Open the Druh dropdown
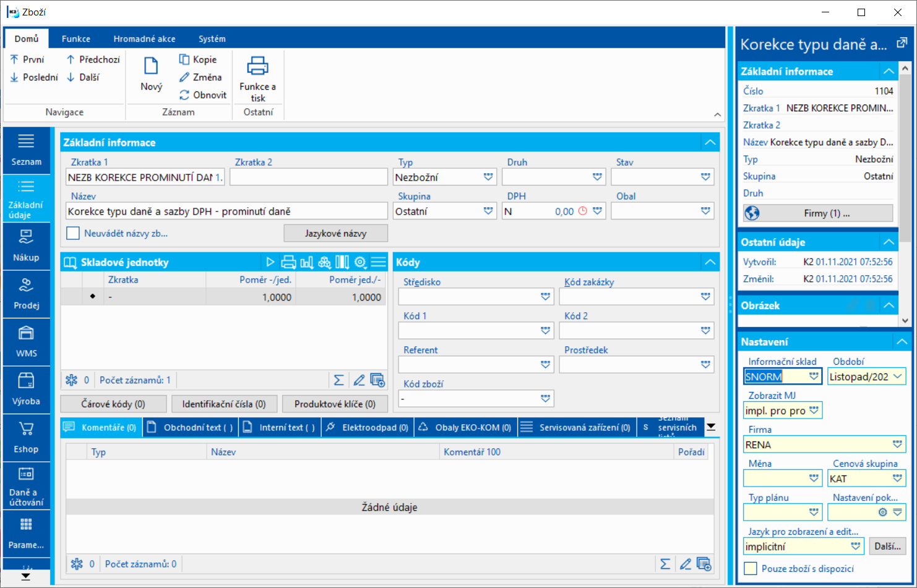Viewport: 917px width, 588px height. [x=597, y=177]
